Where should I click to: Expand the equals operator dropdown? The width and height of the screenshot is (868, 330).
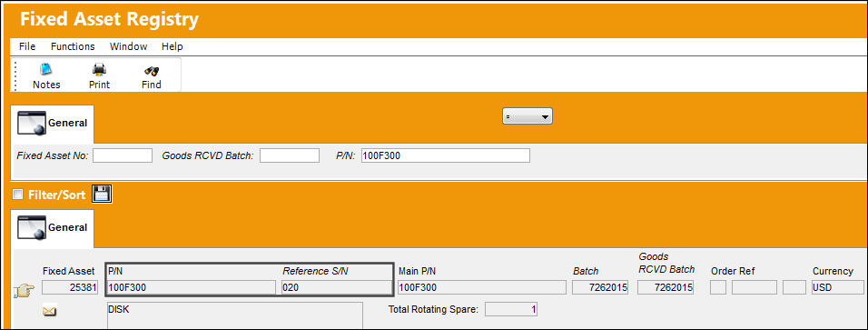click(x=527, y=116)
